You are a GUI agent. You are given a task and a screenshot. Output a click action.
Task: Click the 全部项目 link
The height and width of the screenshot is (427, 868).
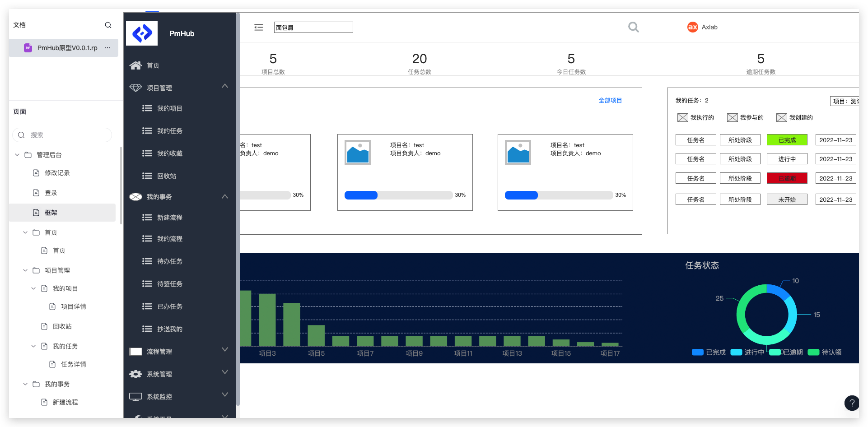tap(610, 100)
